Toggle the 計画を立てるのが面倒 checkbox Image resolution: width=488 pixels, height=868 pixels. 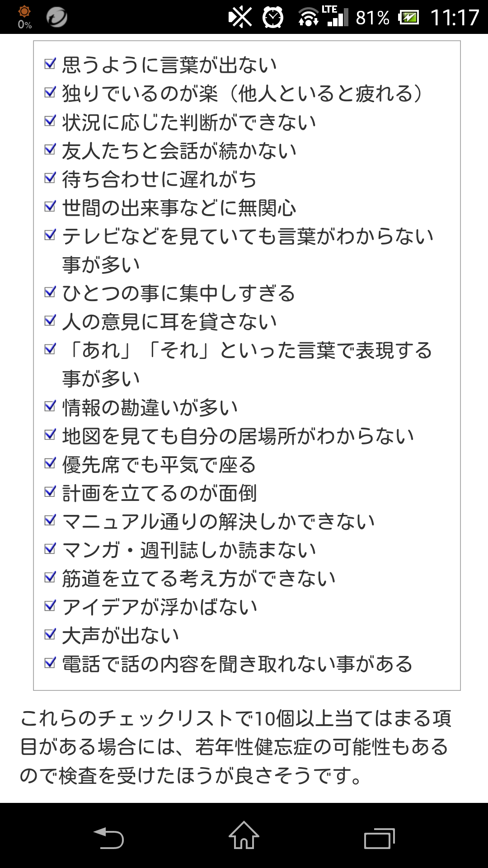50,492
